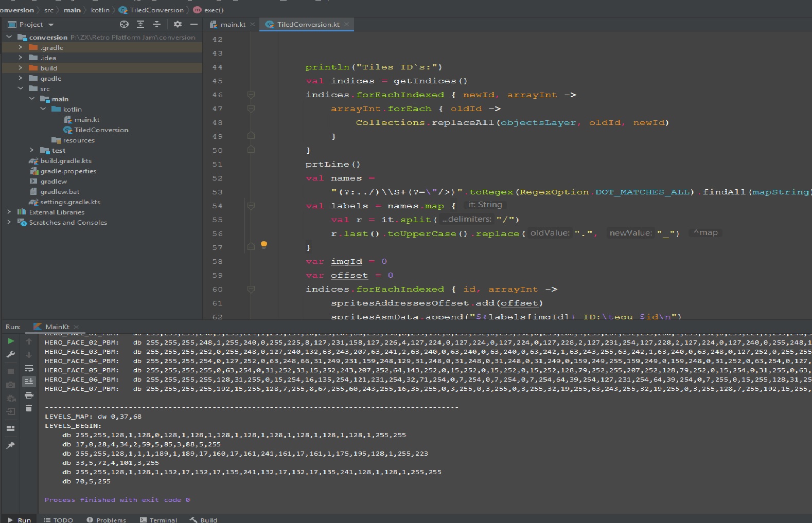Select build.gradle.kts in the project tree
This screenshot has height=523, width=812.
click(x=66, y=161)
